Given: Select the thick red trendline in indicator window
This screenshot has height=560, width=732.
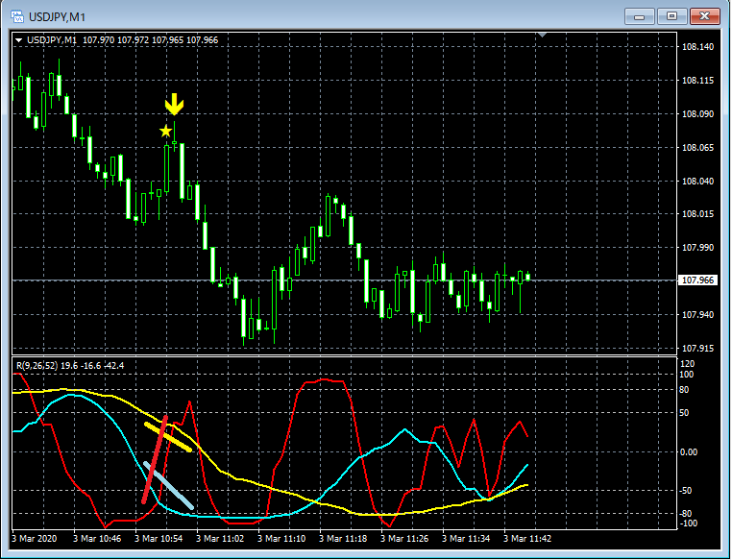Looking at the screenshot, I should tap(155, 459).
